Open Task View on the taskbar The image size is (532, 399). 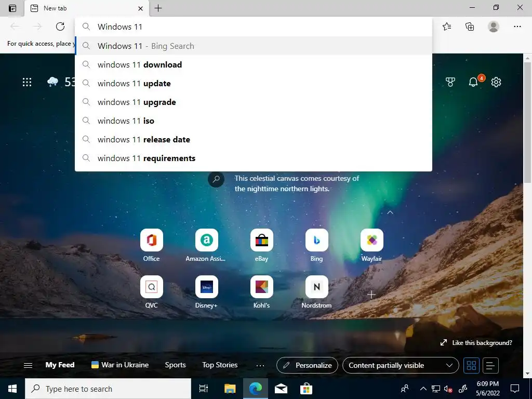[204, 389]
